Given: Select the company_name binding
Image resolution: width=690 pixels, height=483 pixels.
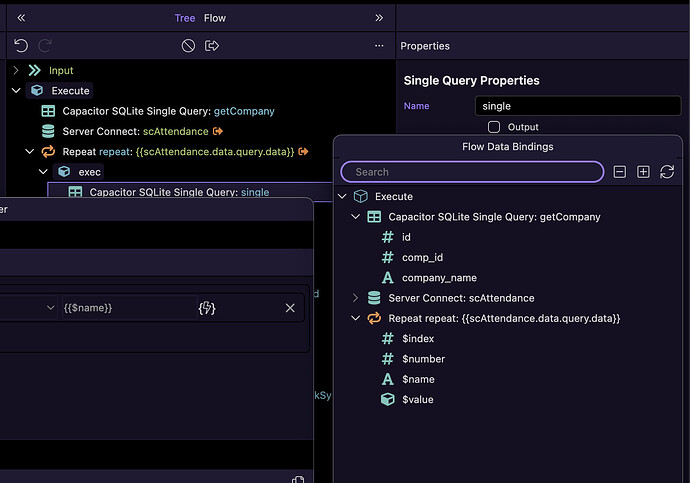Looking at the screenshot, I should pos(439,278).
